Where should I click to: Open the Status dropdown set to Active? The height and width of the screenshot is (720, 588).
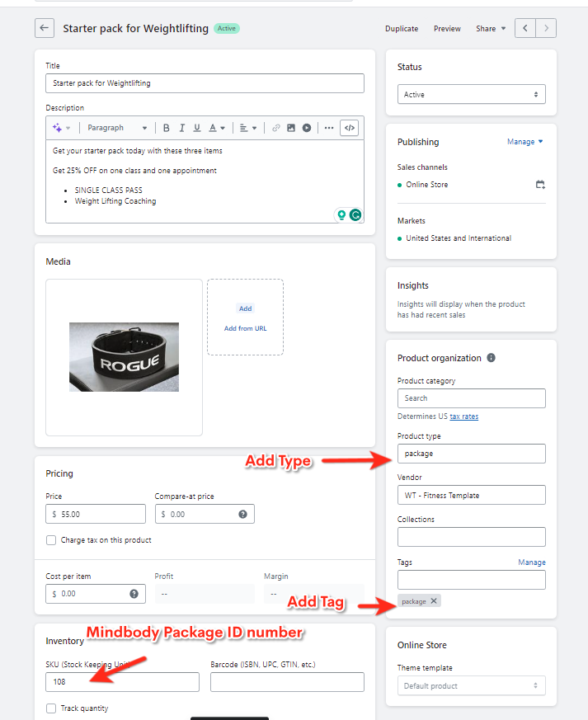tap(471, 95)
